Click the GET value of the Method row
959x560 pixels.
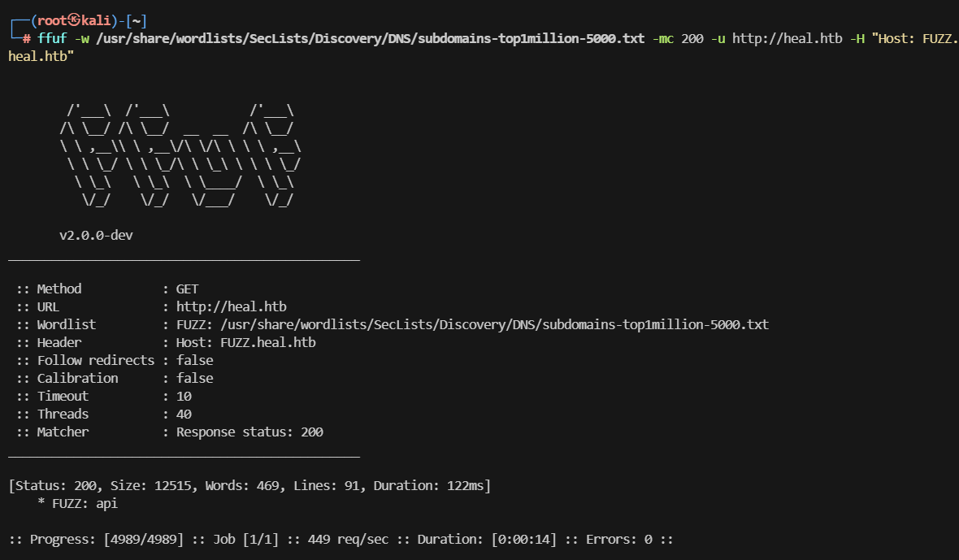pyautogui.click(x=187, y=289)
